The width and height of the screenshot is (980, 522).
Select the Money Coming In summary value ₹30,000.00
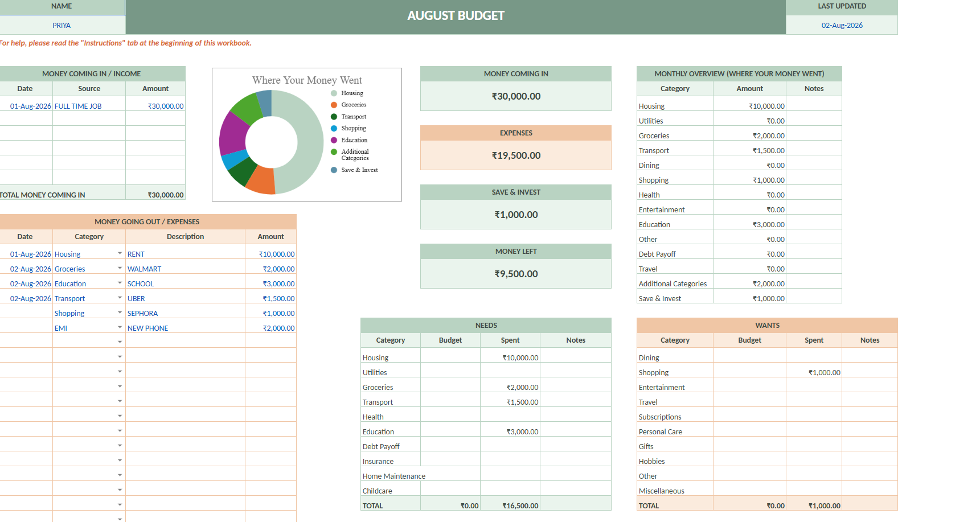(x=516, y=96)
